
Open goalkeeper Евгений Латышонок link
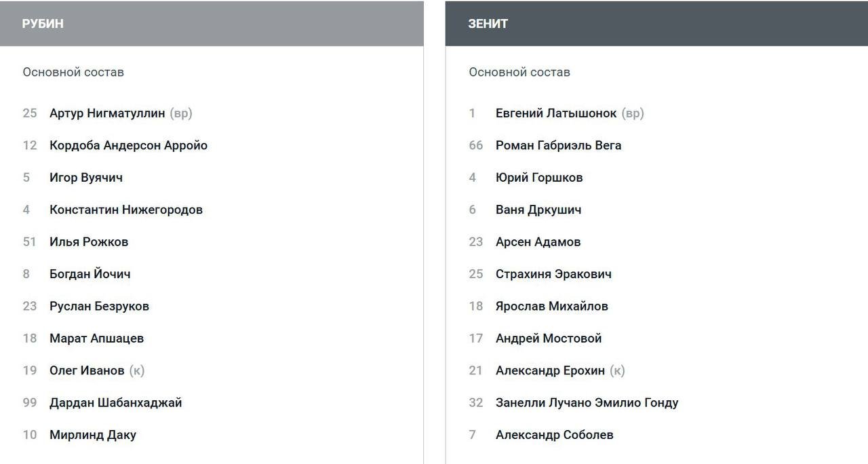(x=556, y=113)
